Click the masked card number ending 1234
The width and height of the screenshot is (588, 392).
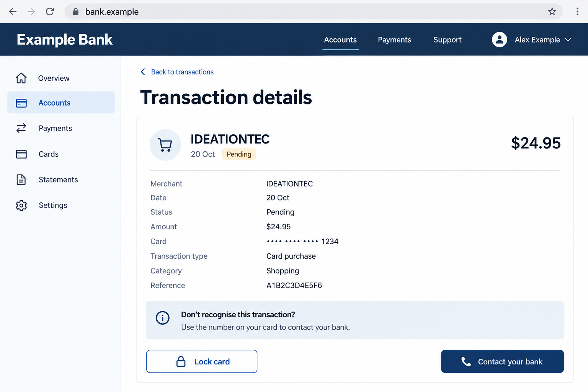coord(302,242)
